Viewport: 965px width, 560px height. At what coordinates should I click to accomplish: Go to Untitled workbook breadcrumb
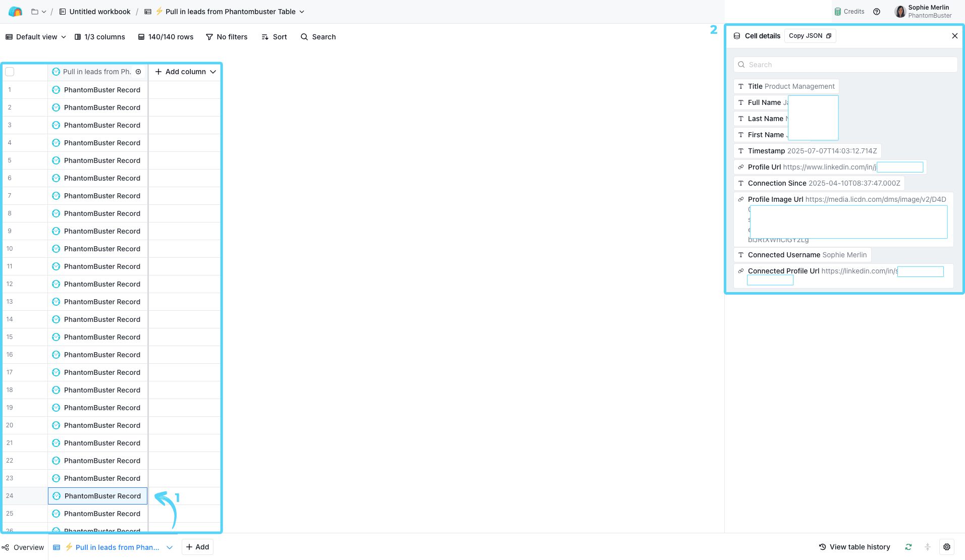coord(95,12)
